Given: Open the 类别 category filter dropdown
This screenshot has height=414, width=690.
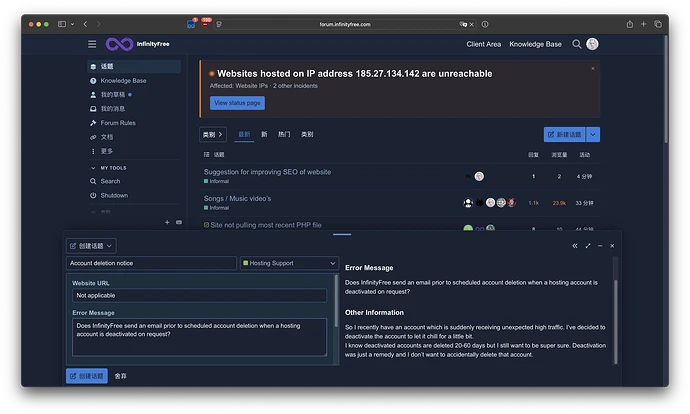Looking at the screenshot, I should [213, 135].
